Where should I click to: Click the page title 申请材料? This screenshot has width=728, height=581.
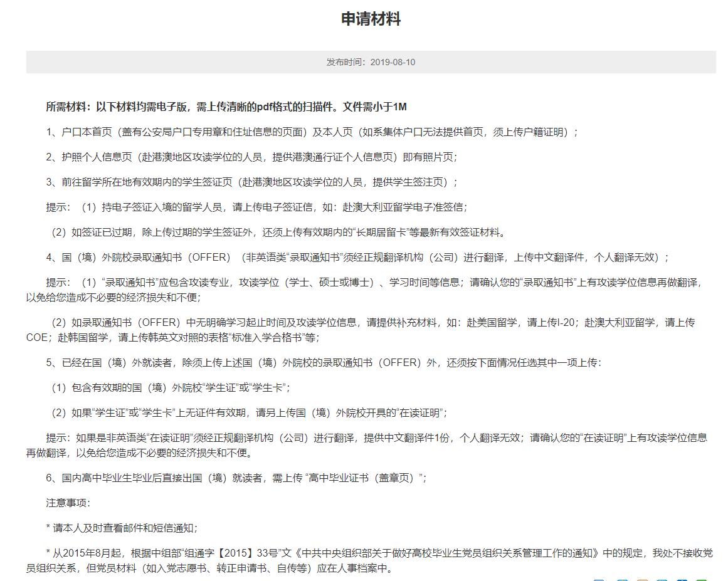point(371,19)
